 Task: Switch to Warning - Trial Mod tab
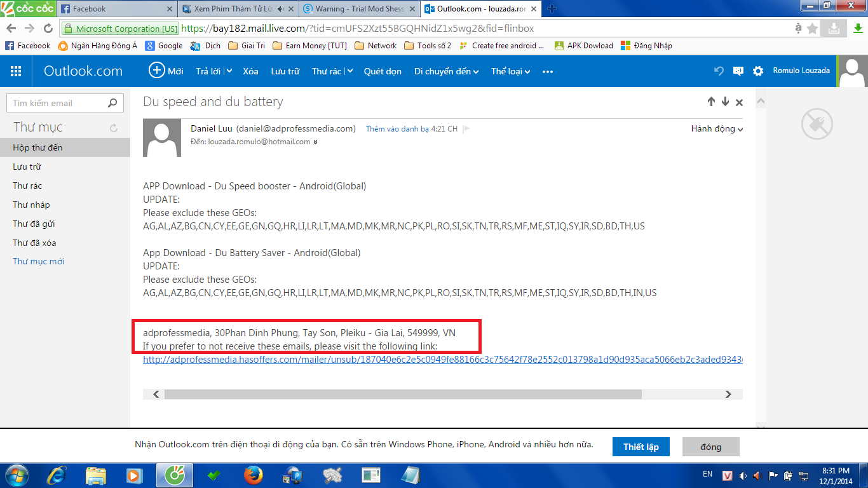359,9
